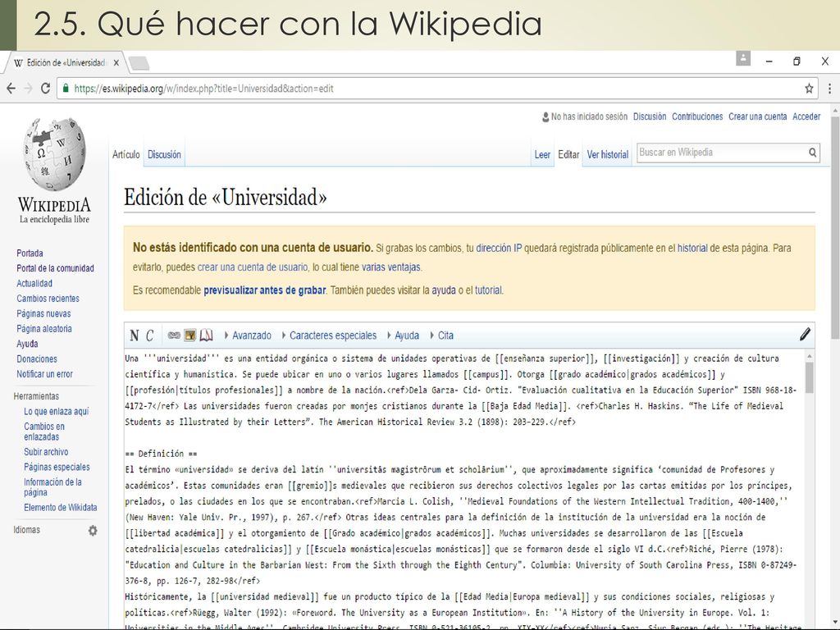Insert a reference with the book icon

tap(206, 336)
